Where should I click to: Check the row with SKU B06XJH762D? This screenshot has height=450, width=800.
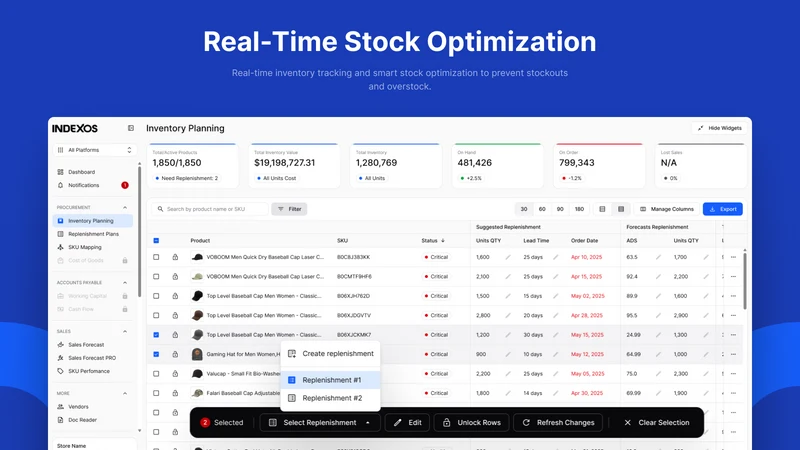156,296
